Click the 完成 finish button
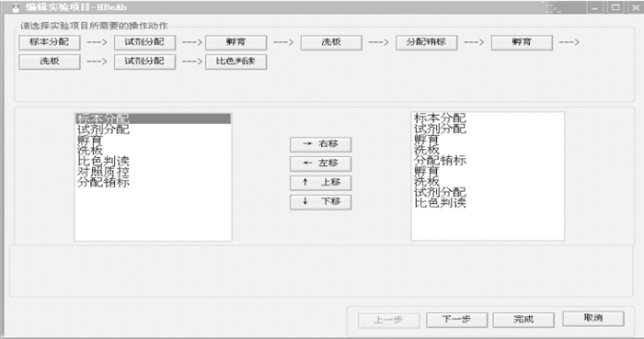The width and height of the screenshot is (644, 339). [523, 320]
